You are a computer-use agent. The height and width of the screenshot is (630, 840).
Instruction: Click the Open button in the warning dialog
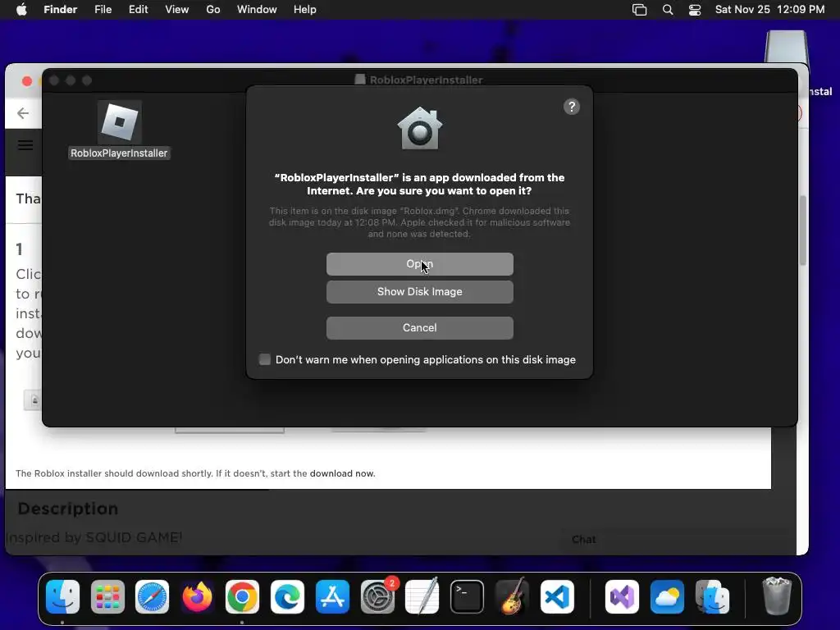[x=419, y=264]
